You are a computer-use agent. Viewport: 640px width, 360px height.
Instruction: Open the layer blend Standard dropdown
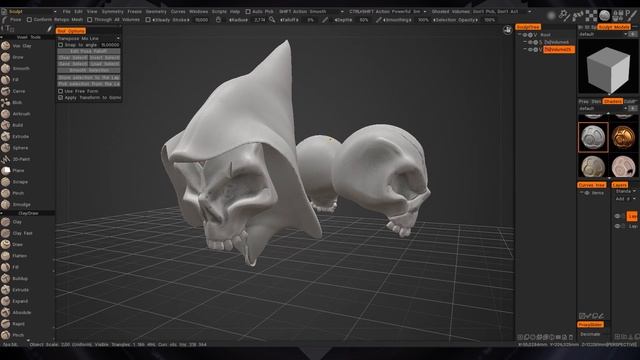pyautogui.click(x=626, y=191)
